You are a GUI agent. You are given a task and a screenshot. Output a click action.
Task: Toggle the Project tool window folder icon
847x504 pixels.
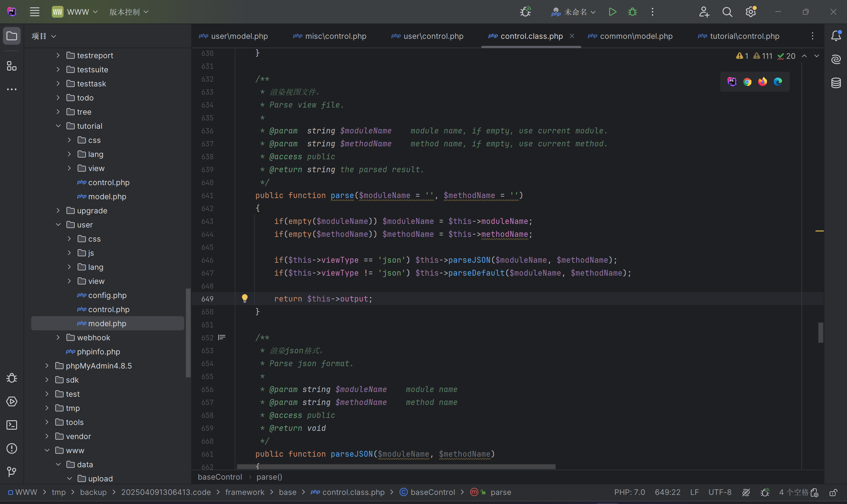[x=12, y=36]
